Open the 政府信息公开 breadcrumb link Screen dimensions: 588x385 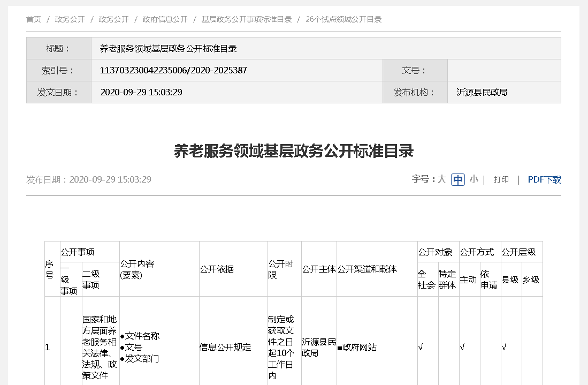(x=165, y=19)
